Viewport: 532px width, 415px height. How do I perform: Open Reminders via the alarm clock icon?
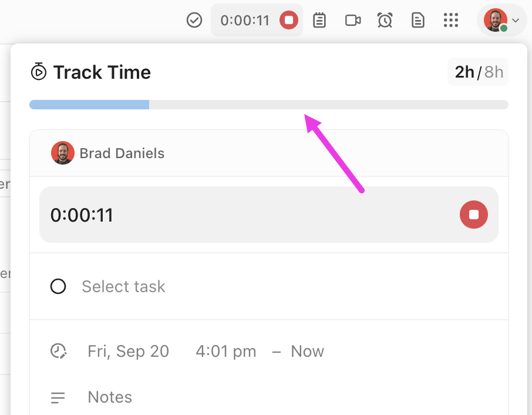[385, 19]
